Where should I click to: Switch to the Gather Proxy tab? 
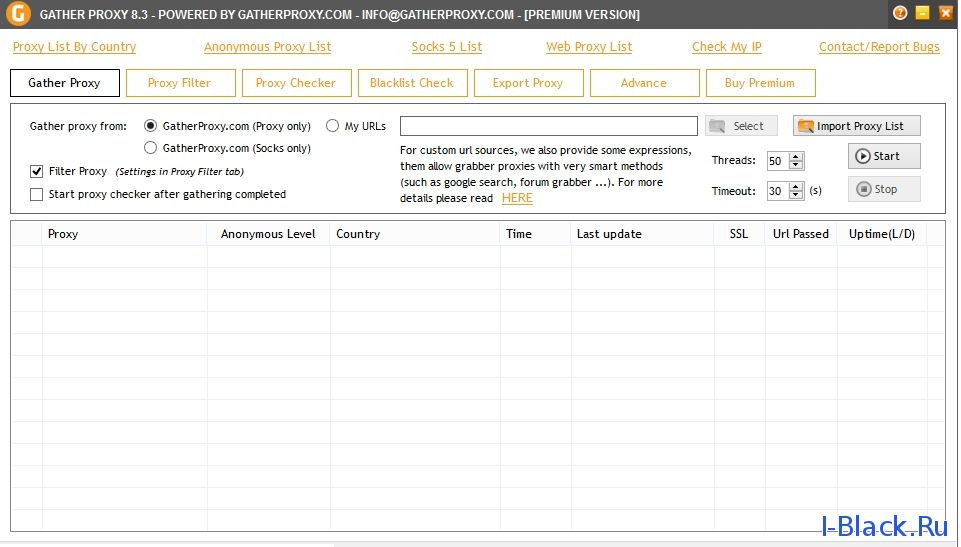point(64,83)
